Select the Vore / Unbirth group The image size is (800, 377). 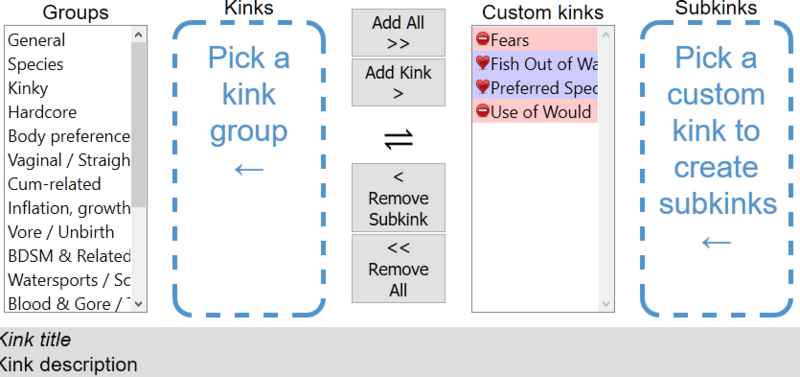point(68,232)
